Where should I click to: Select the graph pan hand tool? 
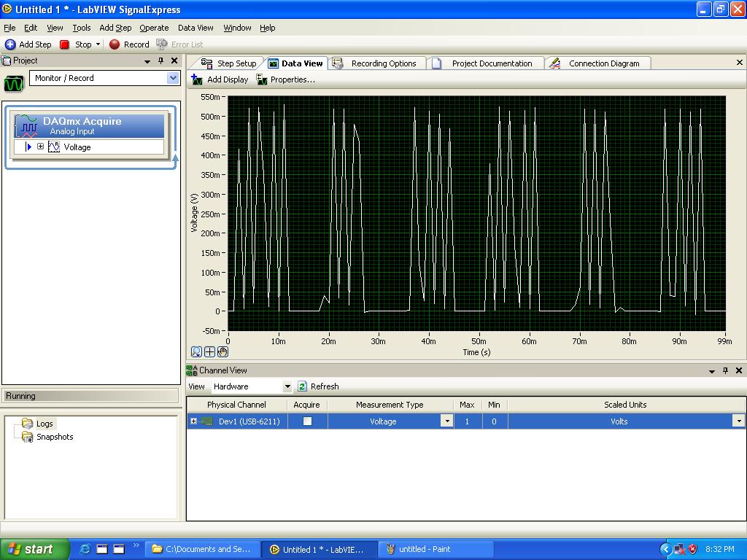pos(222,352)
